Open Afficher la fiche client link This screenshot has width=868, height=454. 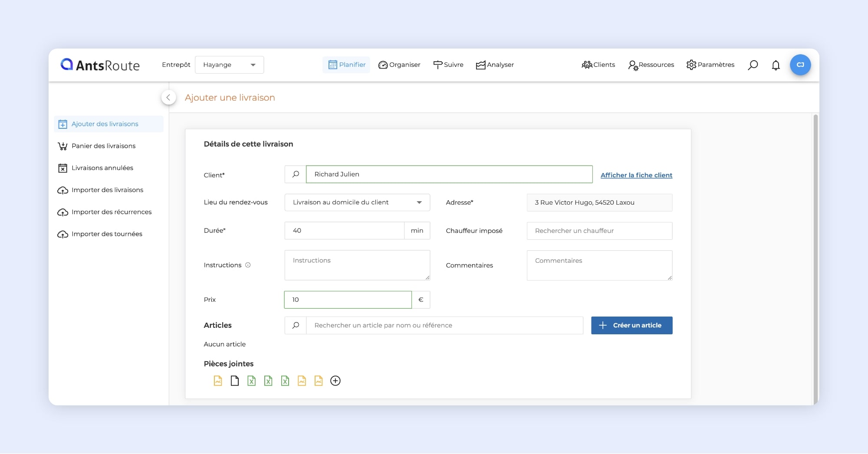point(636,175)
